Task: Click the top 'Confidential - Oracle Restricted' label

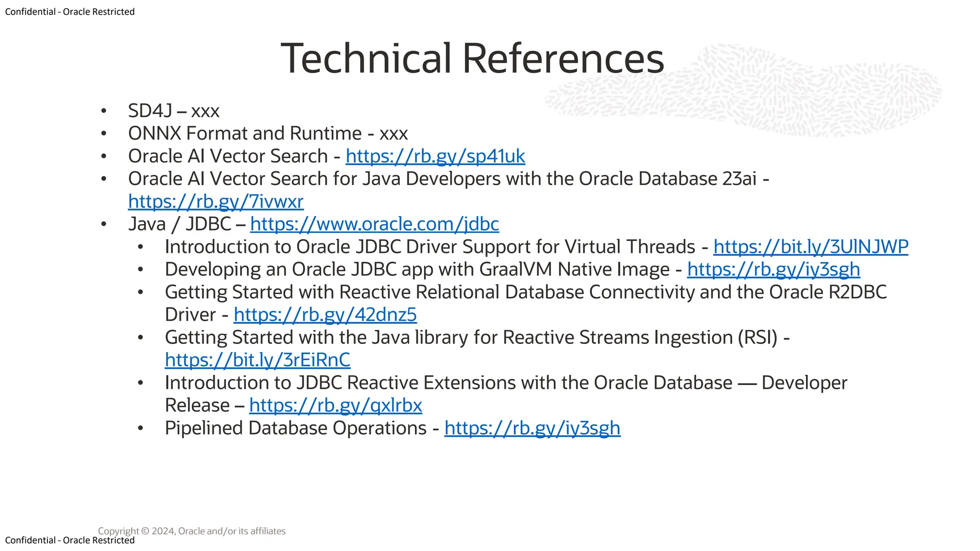Action: tap(70, 11)
